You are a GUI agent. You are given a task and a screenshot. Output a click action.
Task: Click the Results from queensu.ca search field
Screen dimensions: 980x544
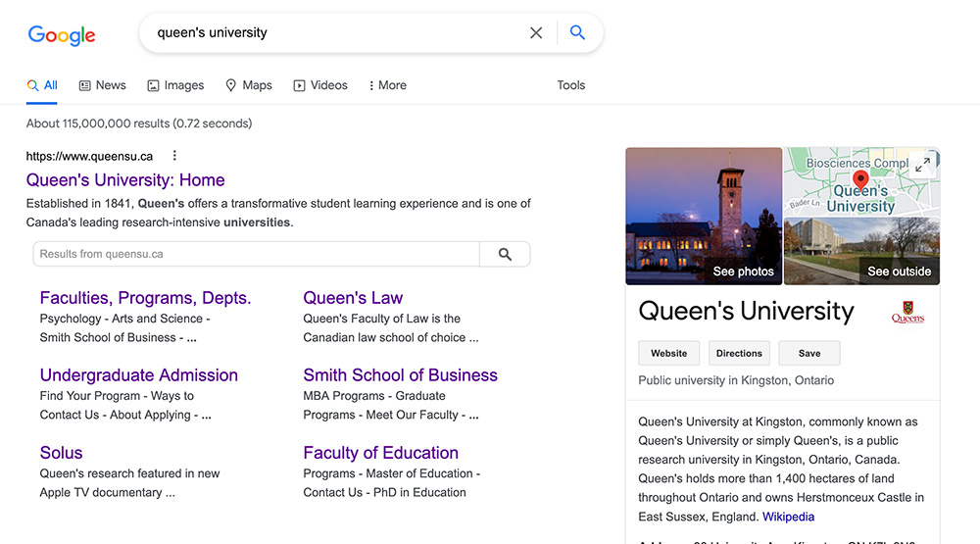(x=256, y=254)
